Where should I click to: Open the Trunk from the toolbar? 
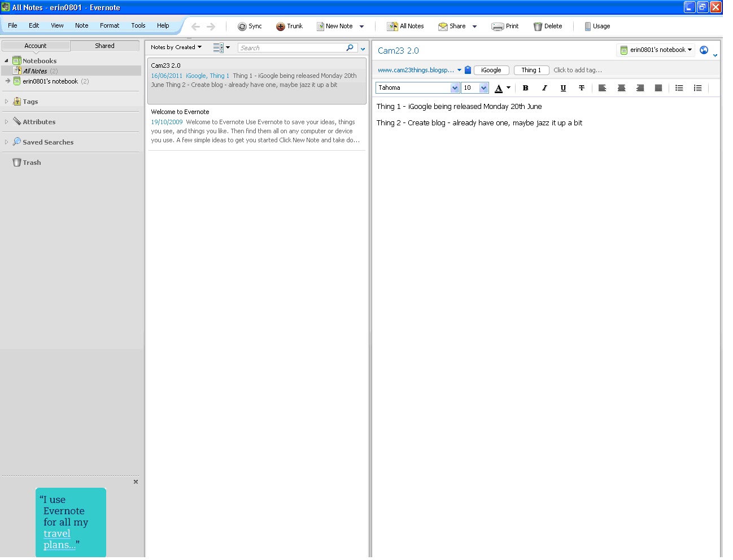[289, 27]
